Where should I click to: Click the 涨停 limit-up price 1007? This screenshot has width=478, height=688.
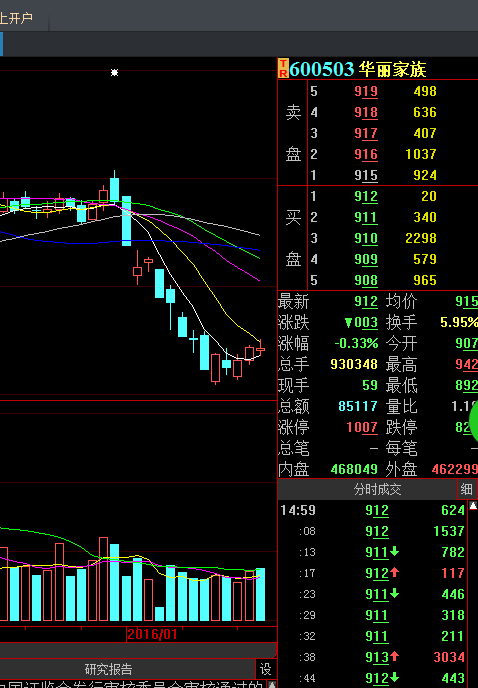362,427
